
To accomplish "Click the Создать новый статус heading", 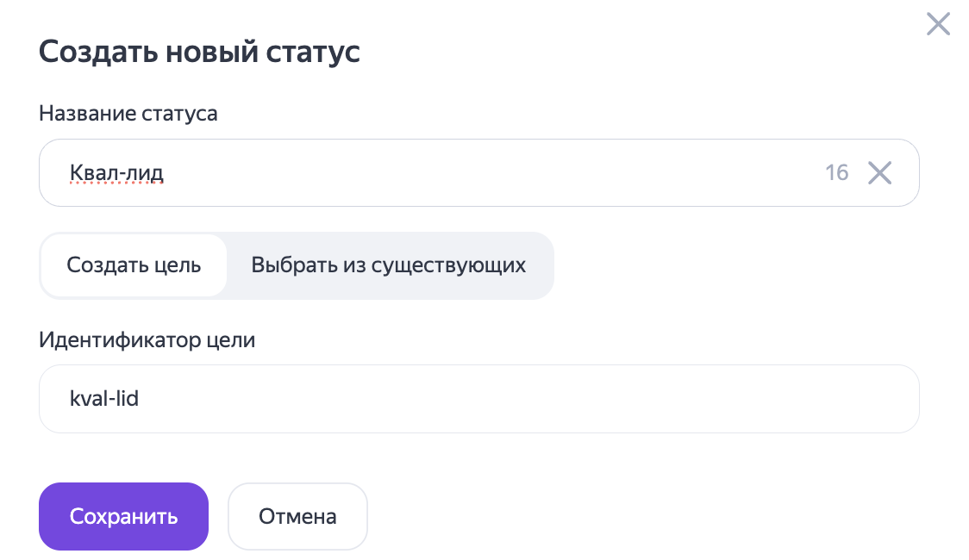I will [199, 52].
